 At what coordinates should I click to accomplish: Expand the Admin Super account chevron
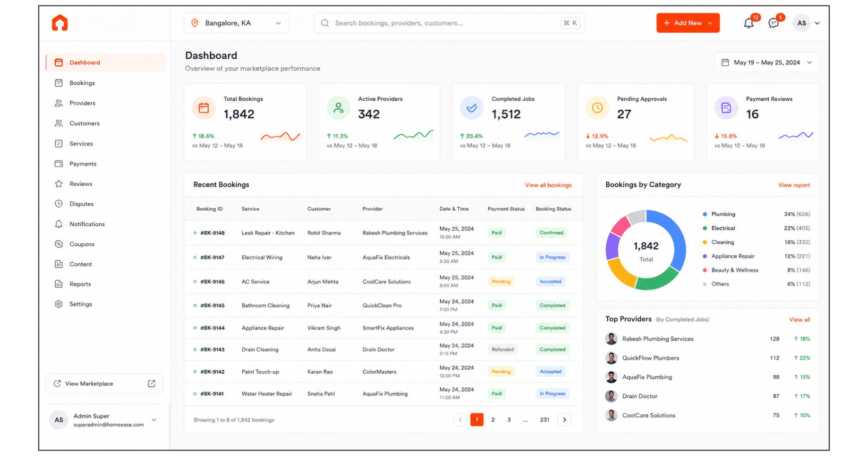tap(154, 420)
